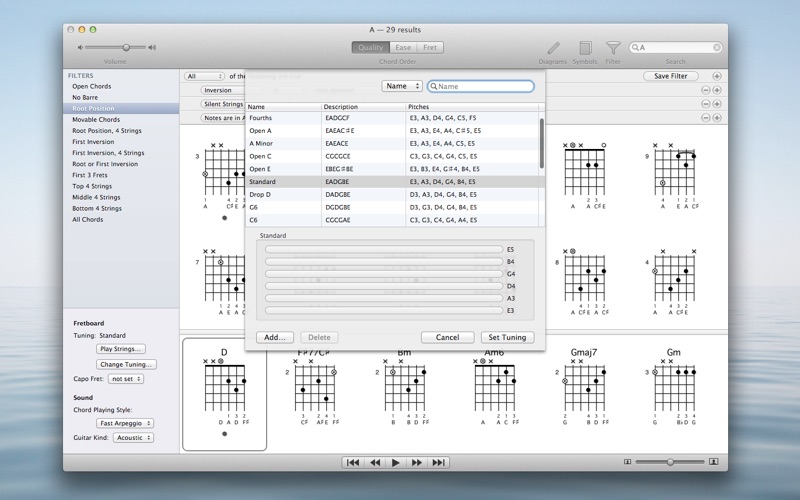Click the large diagram size icon
This screenshot has height=500, width=800.
click(x=714, y=462)
